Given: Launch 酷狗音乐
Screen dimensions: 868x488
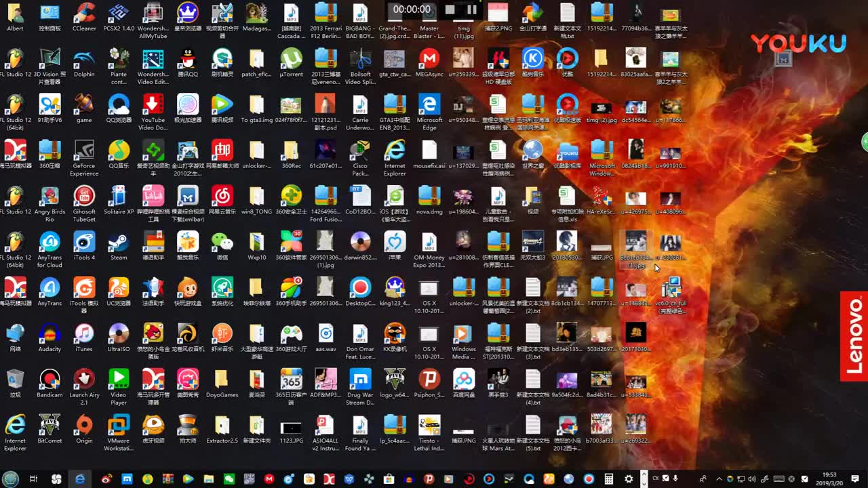Looking at the screenshot, I should pos(533,64).
